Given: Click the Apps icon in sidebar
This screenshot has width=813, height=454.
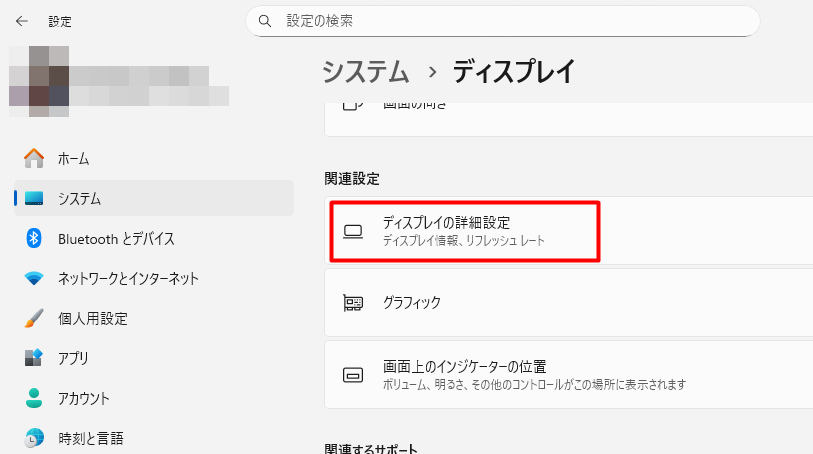Looking at the screenshot, I should click(x=34, y=358).
